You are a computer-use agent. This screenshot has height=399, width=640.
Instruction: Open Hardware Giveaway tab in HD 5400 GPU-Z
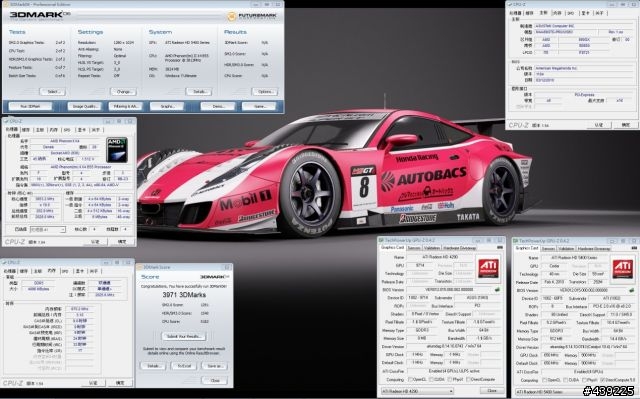pyautogui.click(x=594, y=248)
